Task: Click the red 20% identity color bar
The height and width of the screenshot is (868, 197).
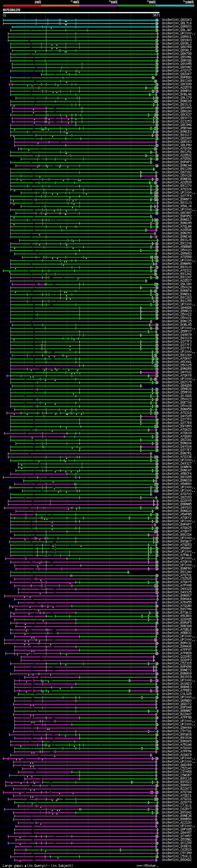Action: point(22,6)
